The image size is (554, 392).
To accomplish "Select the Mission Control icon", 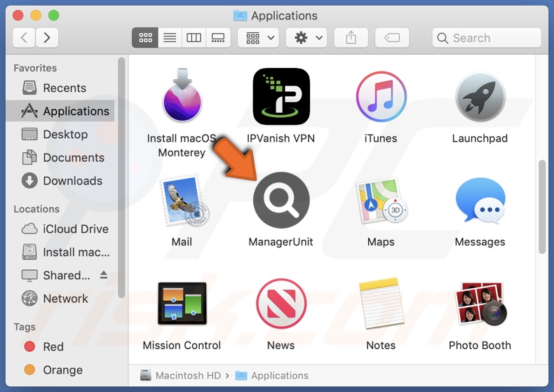I will tap(182, 304).
